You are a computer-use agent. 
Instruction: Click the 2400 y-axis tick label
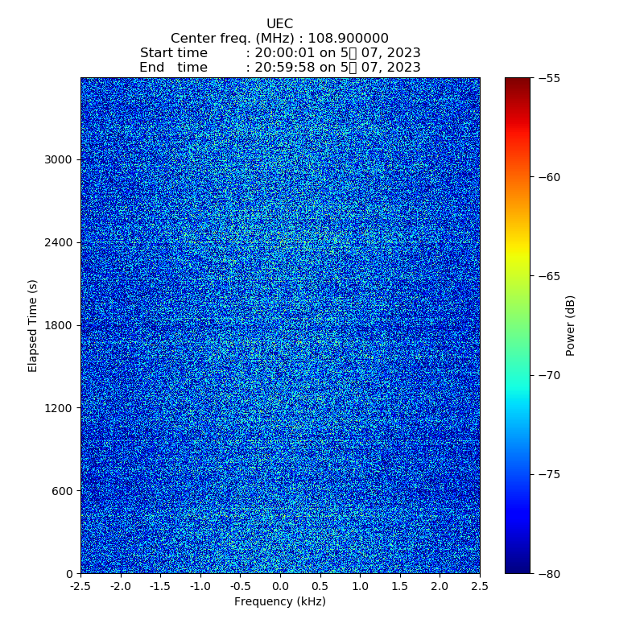58,243
